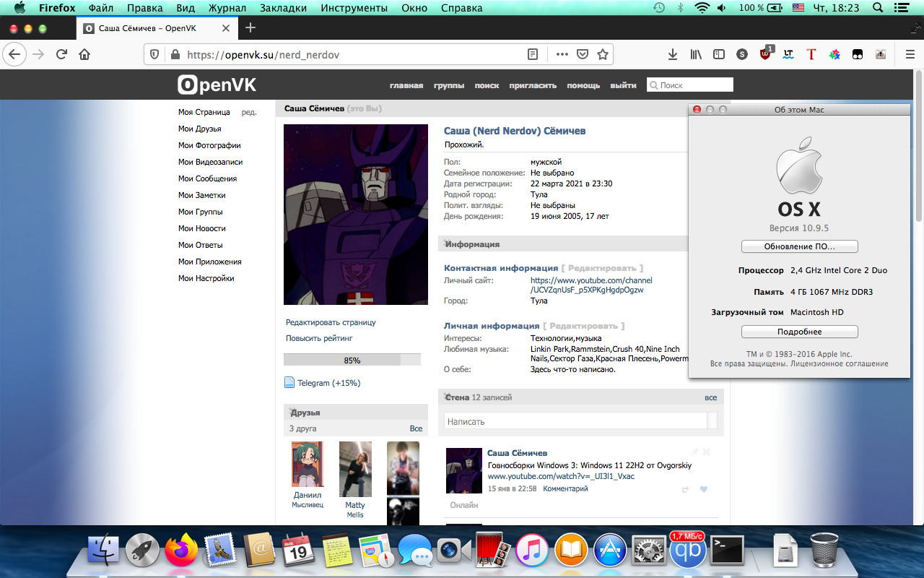The image size is (924, 578).
Task: Toggle reader view in the address bar
Action: (533, 54)
